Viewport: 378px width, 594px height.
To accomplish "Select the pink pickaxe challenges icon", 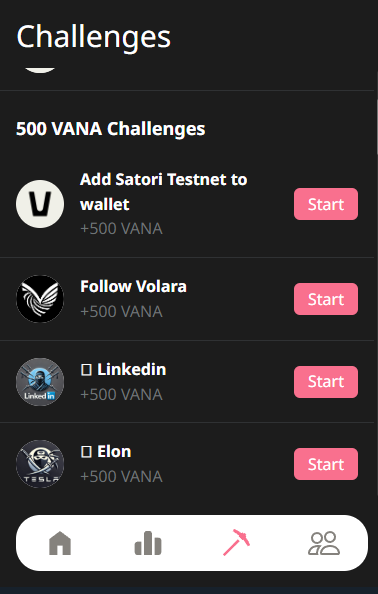I will (236, 542).
